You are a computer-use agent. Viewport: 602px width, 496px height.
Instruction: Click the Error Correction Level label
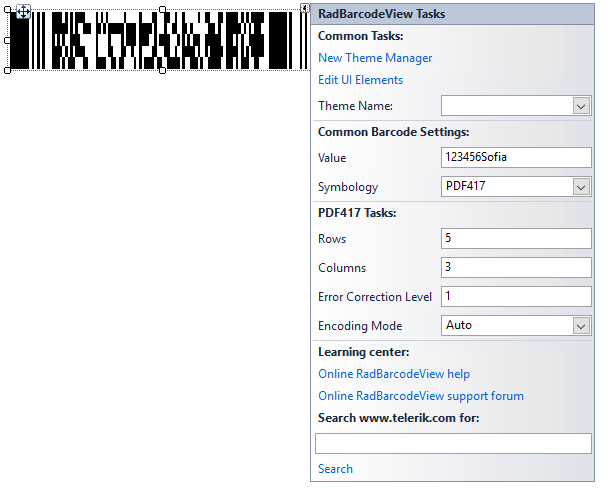pos(375,297)
